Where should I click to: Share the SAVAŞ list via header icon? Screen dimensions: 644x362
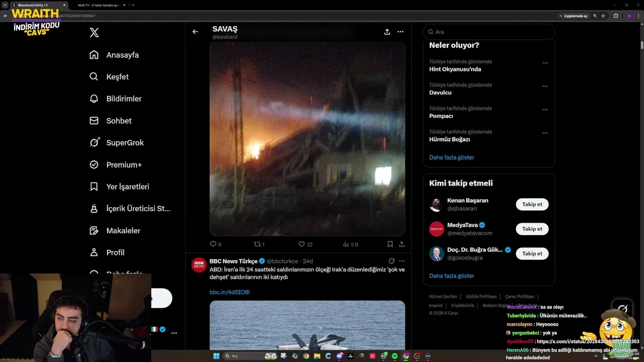pos(387,32)
